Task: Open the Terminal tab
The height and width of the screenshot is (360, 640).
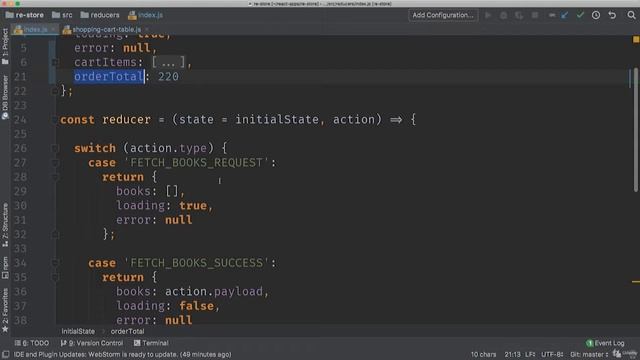Action: [151, 343]
